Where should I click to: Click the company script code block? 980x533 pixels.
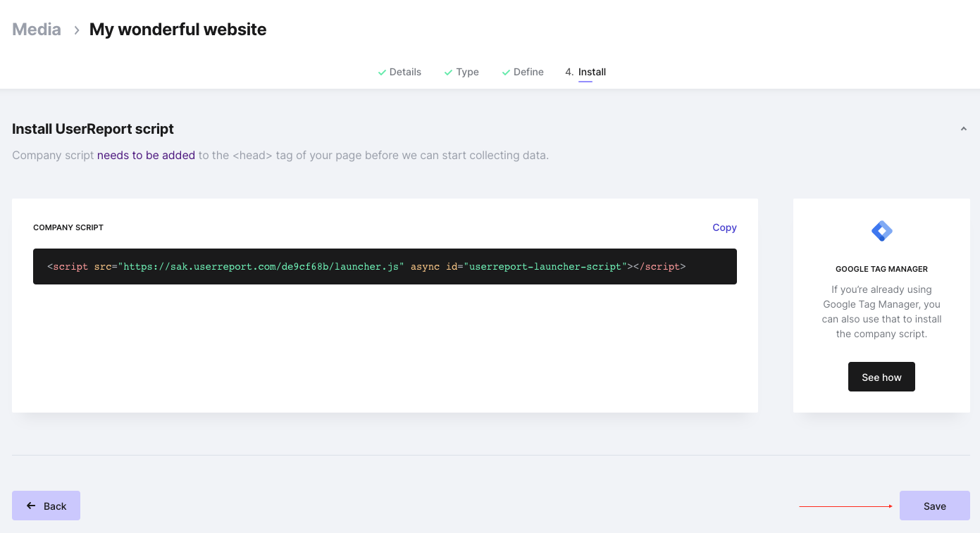click(x=385, y=266)
